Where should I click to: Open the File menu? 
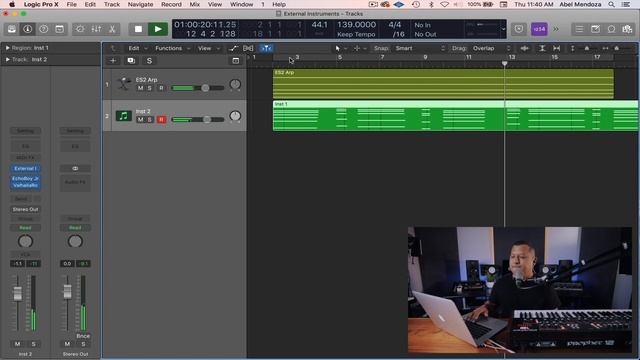click(x=71, y=4)
